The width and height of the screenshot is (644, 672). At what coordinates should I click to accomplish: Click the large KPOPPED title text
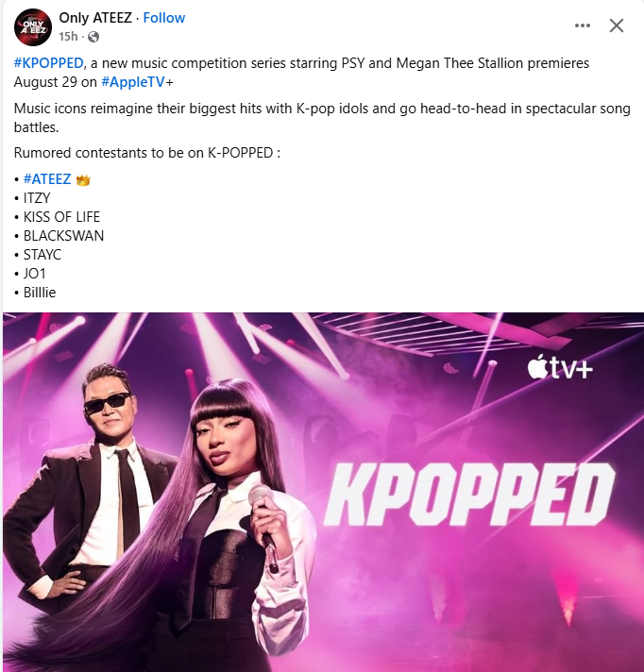point(468,495)
